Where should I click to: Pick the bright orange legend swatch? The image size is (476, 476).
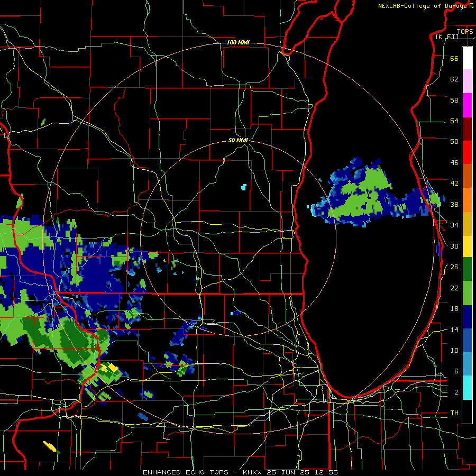[467, 200]
